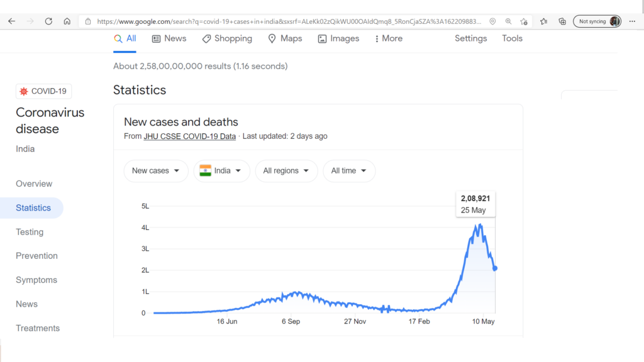Click the address bar URL field

coord(289,21)
